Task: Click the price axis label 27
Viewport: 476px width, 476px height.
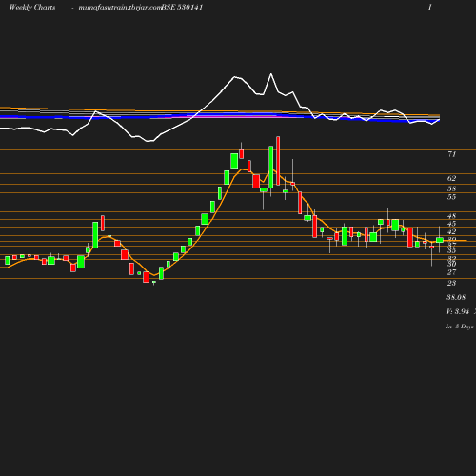Action: [452, 272]
